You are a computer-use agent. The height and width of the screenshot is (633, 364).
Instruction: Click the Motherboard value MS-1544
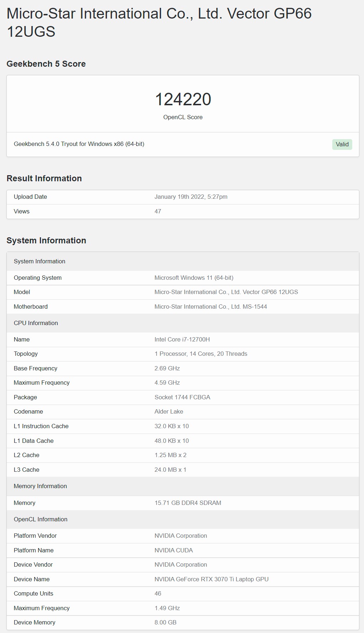(211, 307)
